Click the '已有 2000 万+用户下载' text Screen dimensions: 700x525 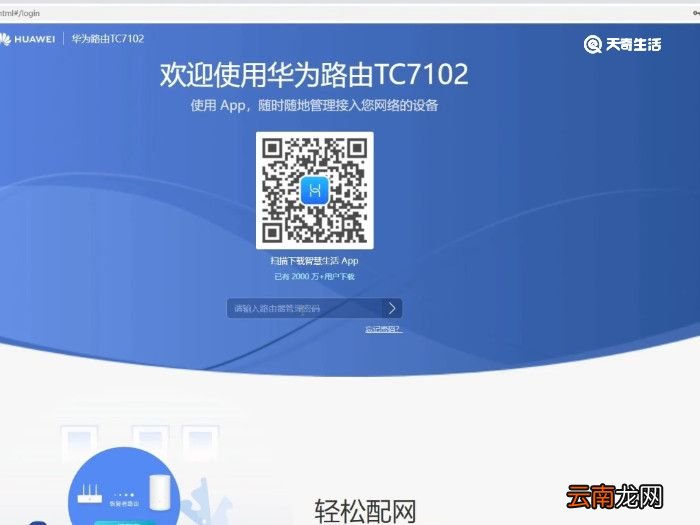[x=314, y=277]
